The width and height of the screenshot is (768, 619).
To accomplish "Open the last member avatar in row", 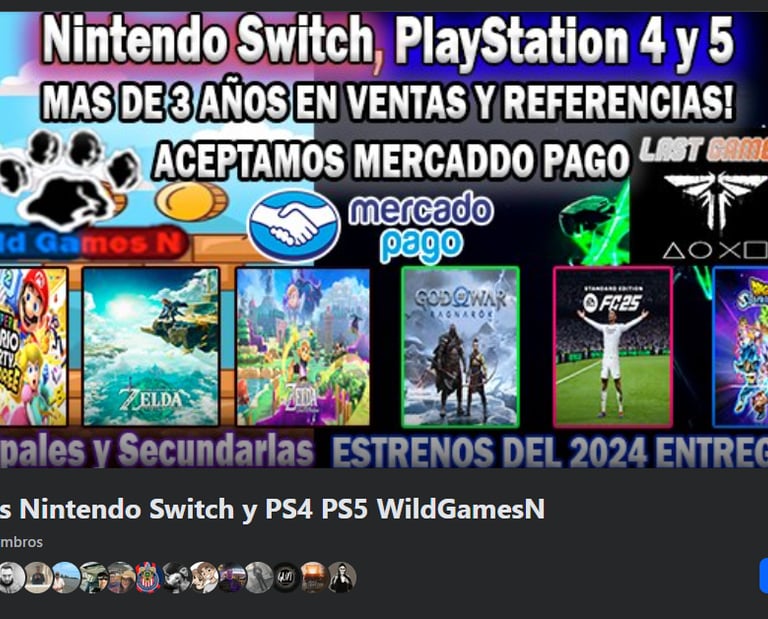I will click(x=342, y=577).
